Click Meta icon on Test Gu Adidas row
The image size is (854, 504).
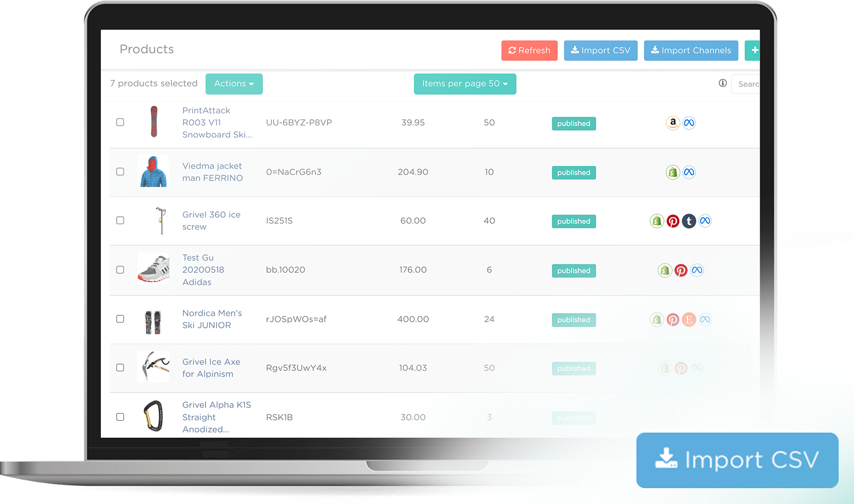point(697,270)
